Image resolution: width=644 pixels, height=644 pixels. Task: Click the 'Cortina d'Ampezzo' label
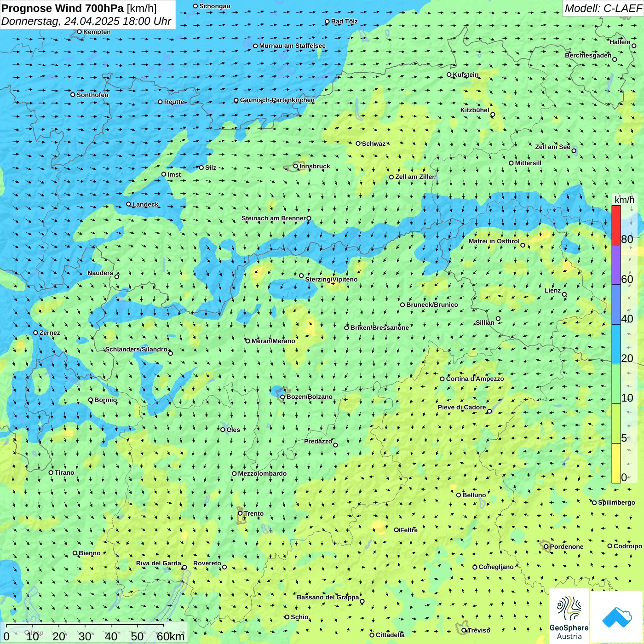[475, 379]
